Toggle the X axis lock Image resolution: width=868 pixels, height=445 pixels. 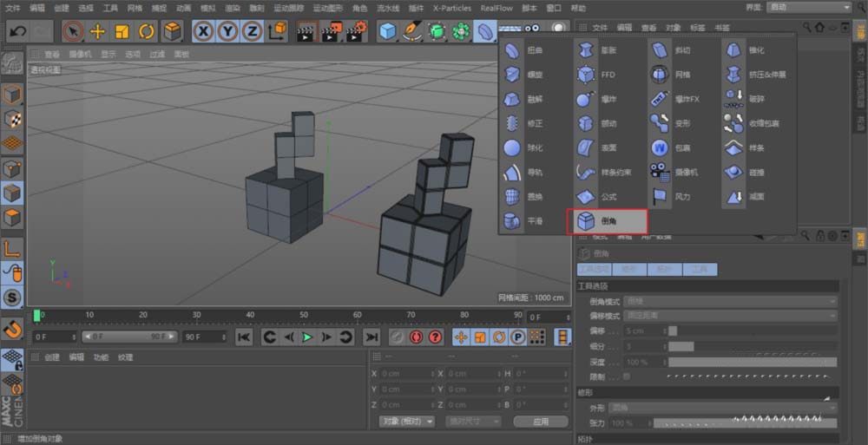click(x=203, y=32)
